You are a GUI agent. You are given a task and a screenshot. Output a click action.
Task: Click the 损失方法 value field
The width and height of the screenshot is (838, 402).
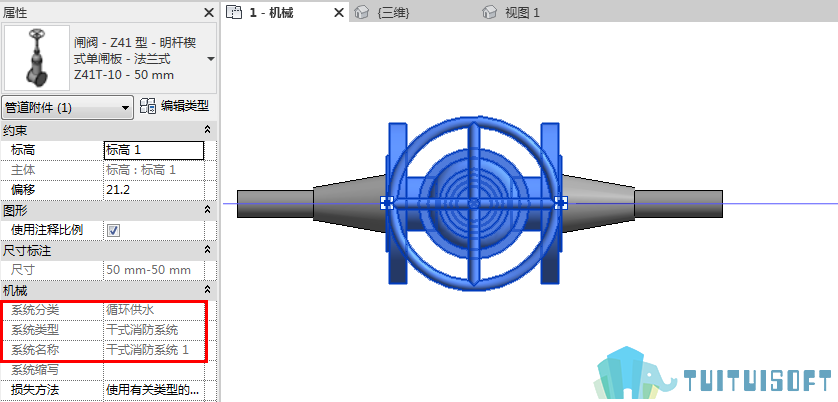click(154, 390)
